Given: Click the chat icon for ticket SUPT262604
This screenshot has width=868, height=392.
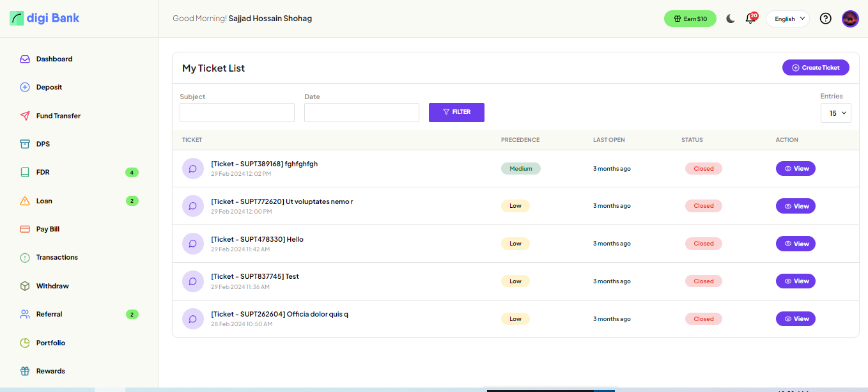Looking at the screenshot, I should 192,319.
